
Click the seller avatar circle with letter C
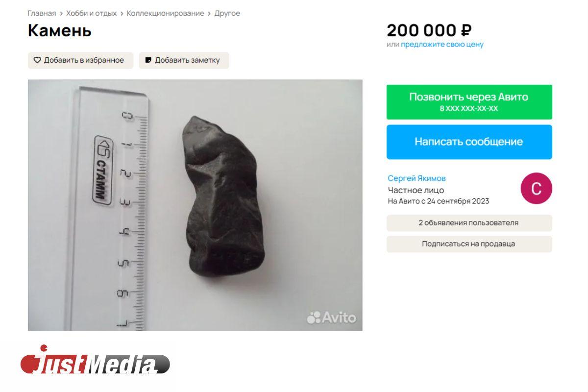point(536,188)
